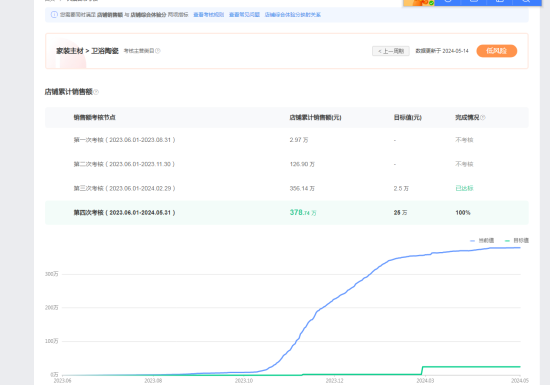The width and height of the screenshot is (550, 385).
Task: Open help icon next to 店铺累计销售额
Action: (x=96, y=92)
